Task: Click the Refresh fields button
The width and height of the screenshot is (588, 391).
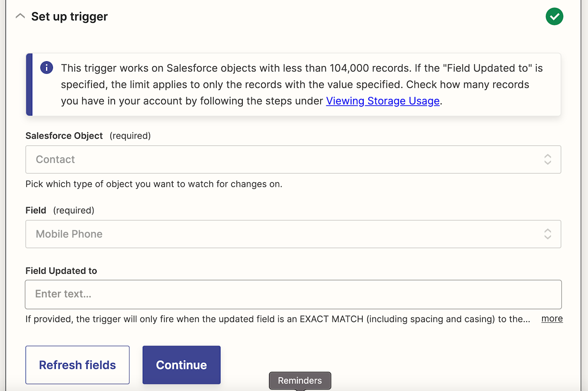Action: click(x=77, y=365)
